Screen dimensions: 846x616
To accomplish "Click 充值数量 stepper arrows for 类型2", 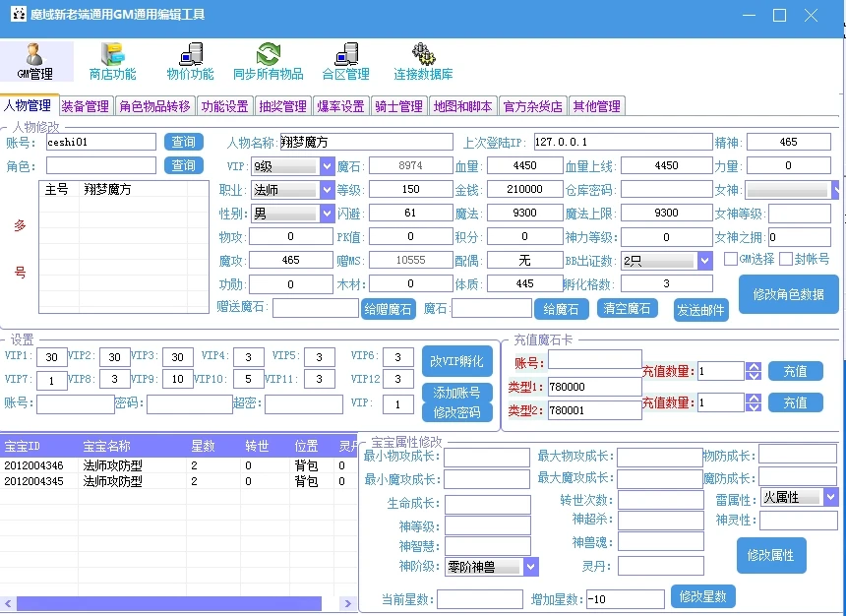I will click(x=754, y=402).
